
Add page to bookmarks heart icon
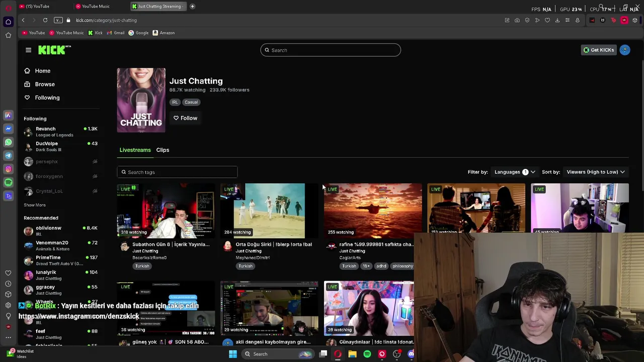click(547, 20)
